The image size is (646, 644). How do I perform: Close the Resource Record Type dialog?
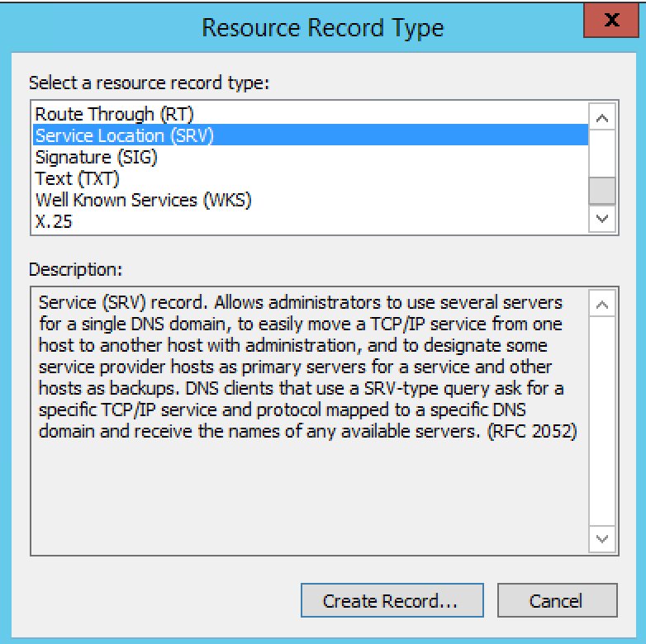coord(611,20)
